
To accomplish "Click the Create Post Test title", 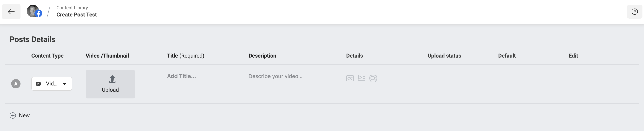I will 77,15.
